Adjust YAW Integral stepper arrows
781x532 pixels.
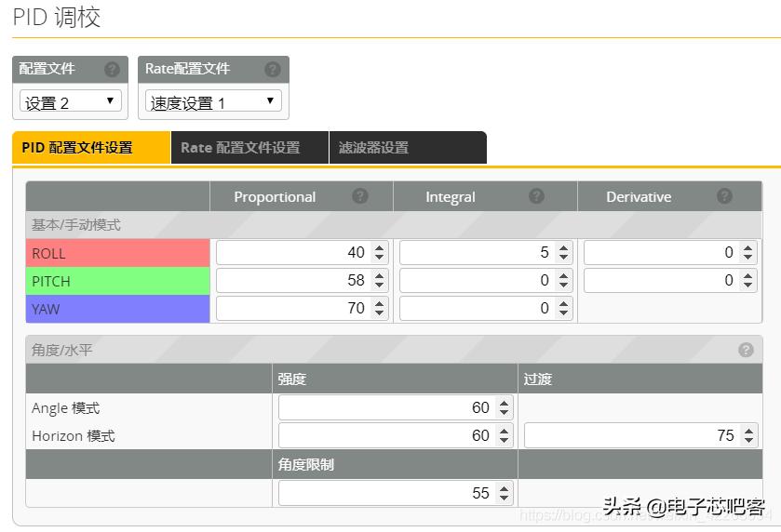[564, 308]
